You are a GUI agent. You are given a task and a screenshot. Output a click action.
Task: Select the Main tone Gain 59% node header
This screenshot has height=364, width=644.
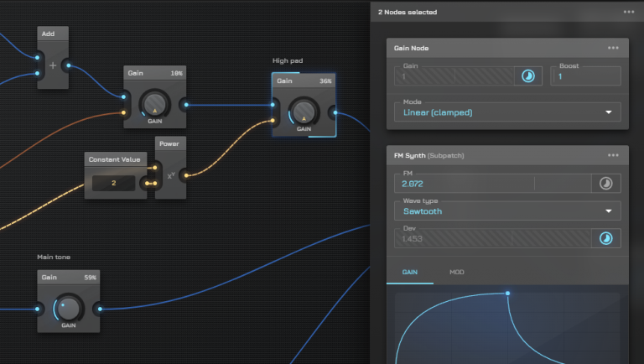click(69, 278)
